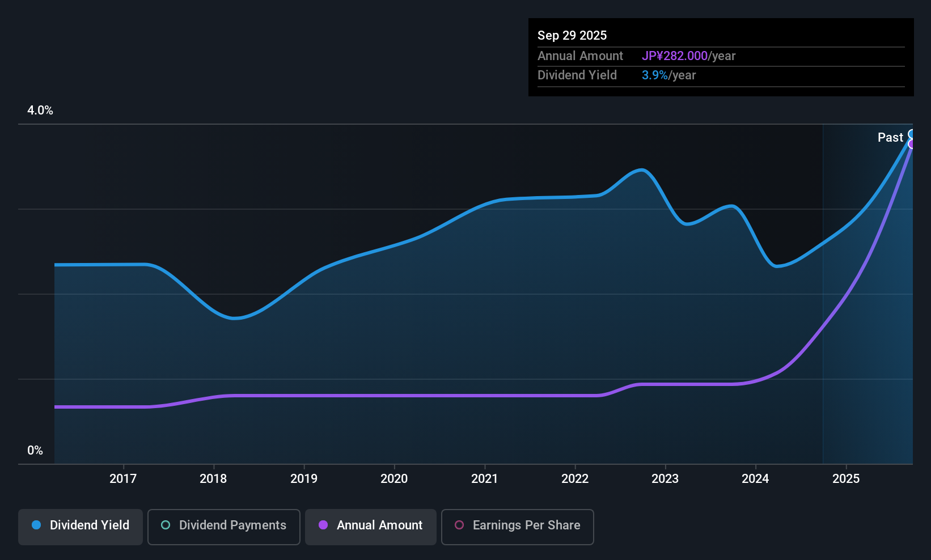The image size is (931, 560).
Task: Click the 4.0% y-axis label
Action: (x=40, y=111)
